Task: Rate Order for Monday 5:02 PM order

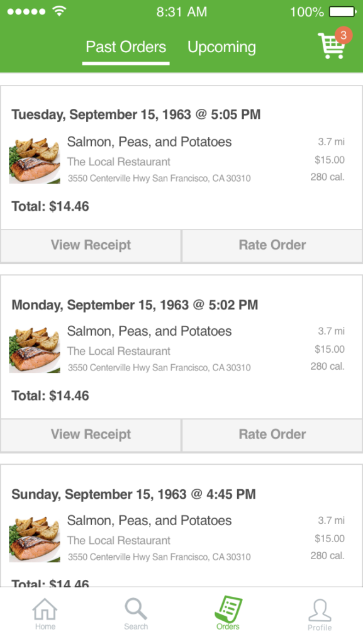Action: tap(272, 435)
